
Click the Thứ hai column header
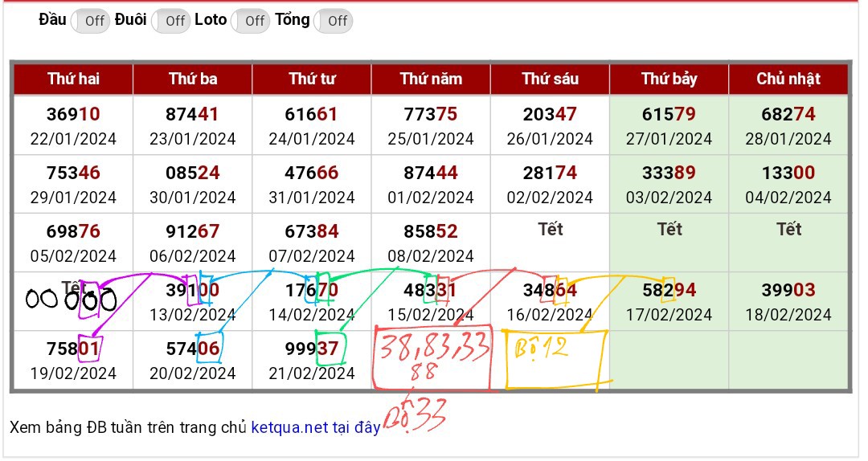(73, 79)
